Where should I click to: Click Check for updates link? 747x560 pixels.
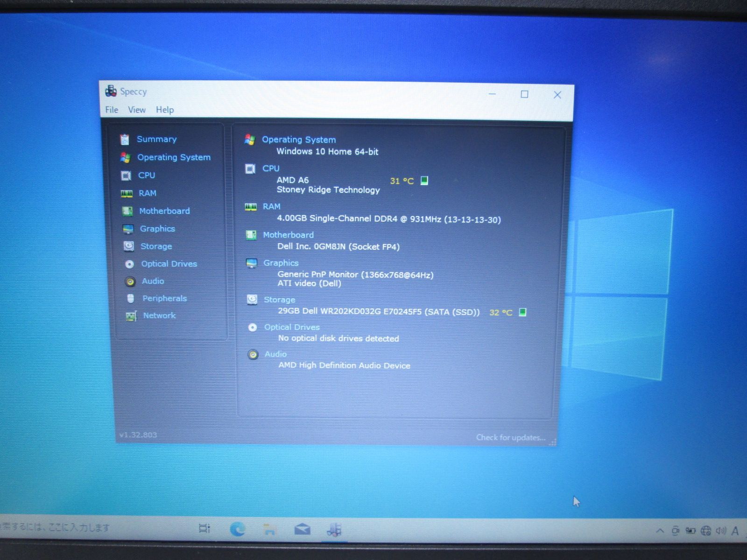[x=511, y=437]
